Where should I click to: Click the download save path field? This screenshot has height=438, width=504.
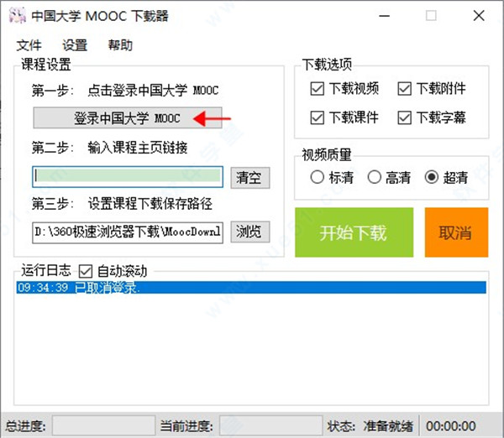[128, 232]
